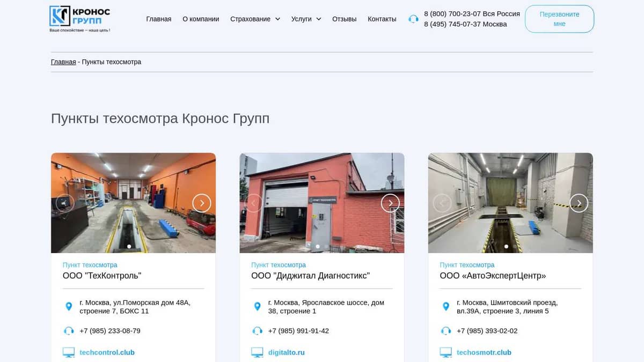Open the Пункт техосмотра link above ООО ТехКонтроль

(90, 264)
